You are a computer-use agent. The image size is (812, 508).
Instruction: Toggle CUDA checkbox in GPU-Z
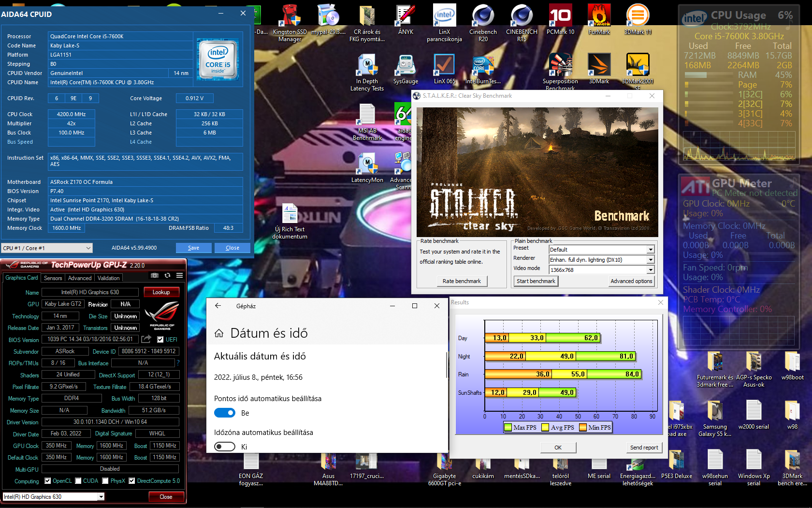click(x=78, y=481)
